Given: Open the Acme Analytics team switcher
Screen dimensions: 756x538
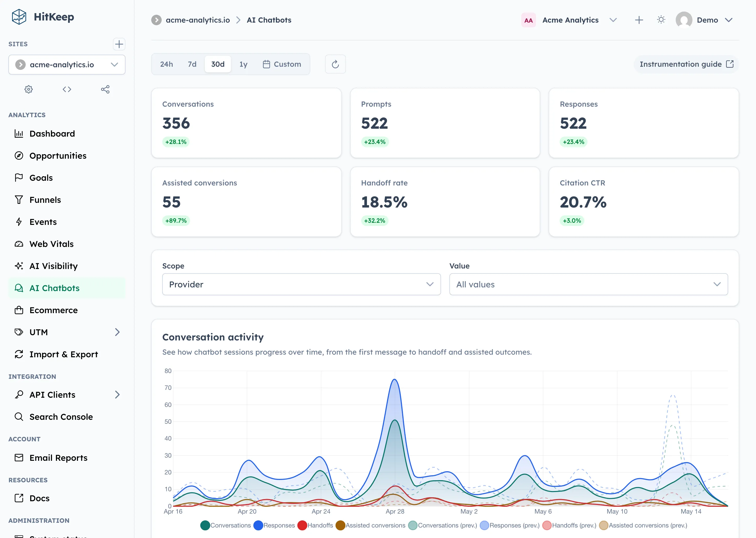Looking at the screenshot, I should (x=569, y=20).
